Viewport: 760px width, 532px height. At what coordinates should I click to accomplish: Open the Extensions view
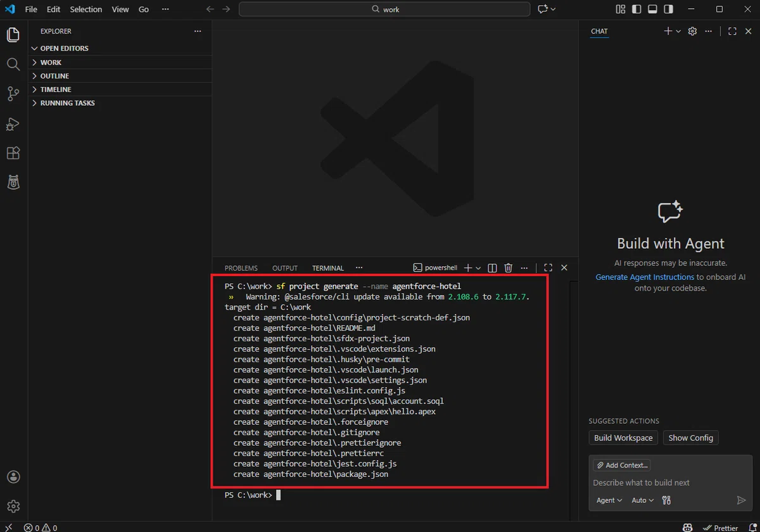click(13, 153)
